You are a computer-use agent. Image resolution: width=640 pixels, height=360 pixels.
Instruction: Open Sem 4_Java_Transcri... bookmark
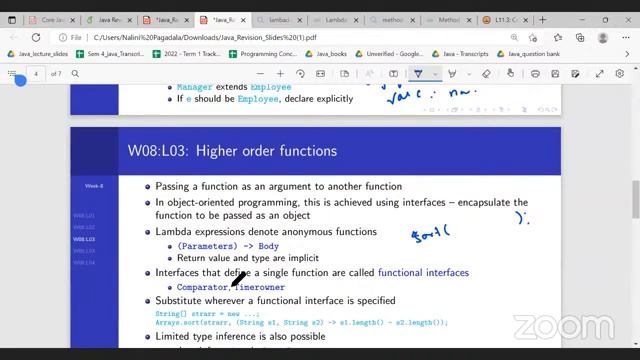110,54
